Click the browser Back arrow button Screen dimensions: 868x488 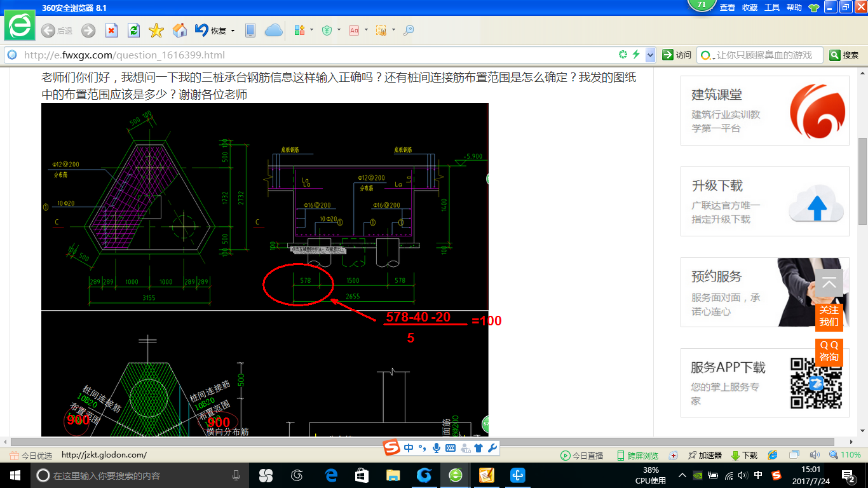(48, 30)
